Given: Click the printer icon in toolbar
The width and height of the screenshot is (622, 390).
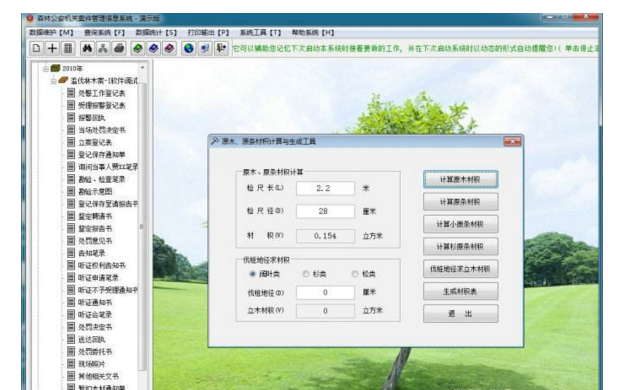Looking at the screenshot, I should pos(119,48).
